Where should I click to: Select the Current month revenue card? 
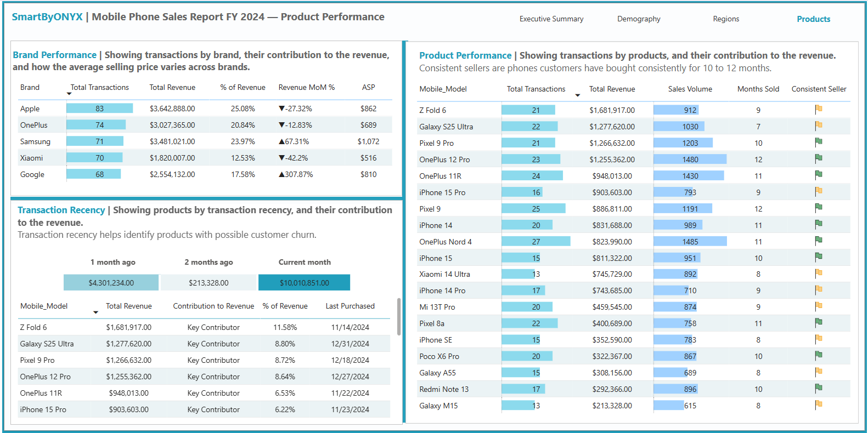click(x=304, y=282)
